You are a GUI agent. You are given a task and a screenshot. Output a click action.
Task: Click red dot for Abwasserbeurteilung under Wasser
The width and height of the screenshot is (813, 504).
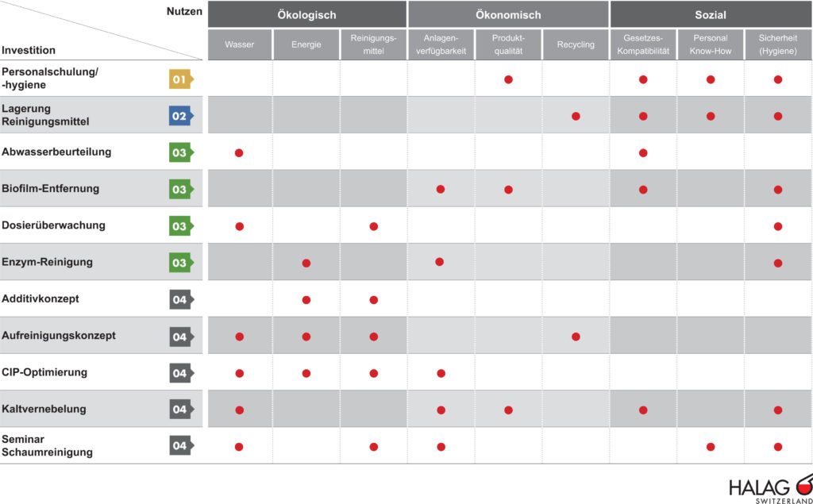click(239, 152)
